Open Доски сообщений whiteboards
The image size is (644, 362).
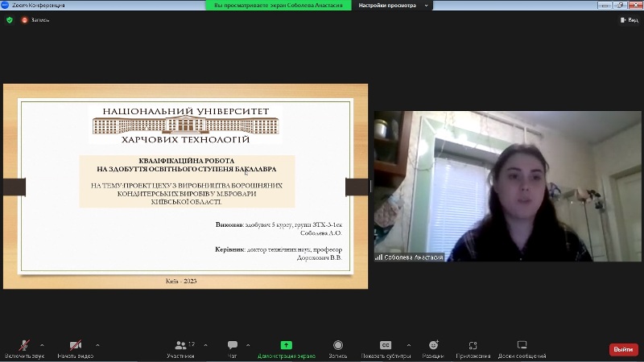(522, 350)
